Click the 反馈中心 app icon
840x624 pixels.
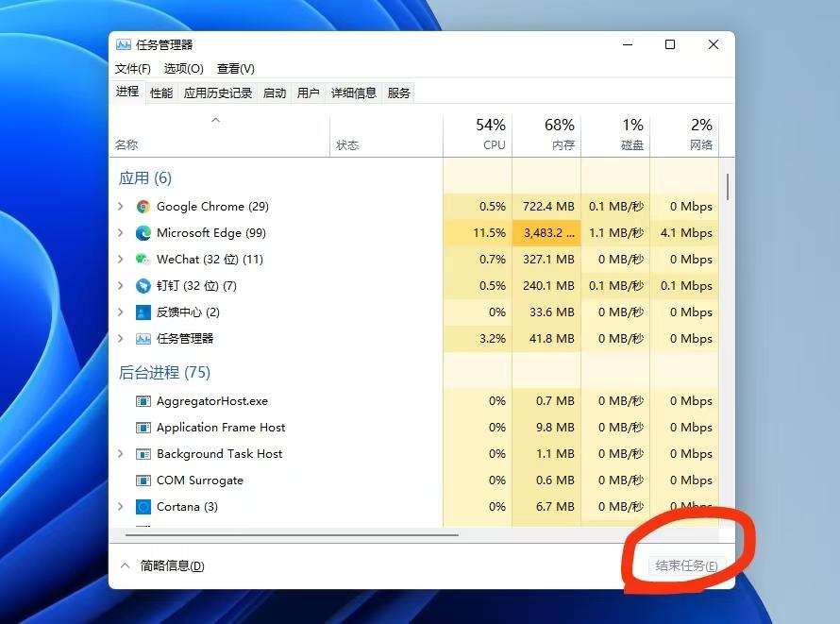(x=143, y=312)
